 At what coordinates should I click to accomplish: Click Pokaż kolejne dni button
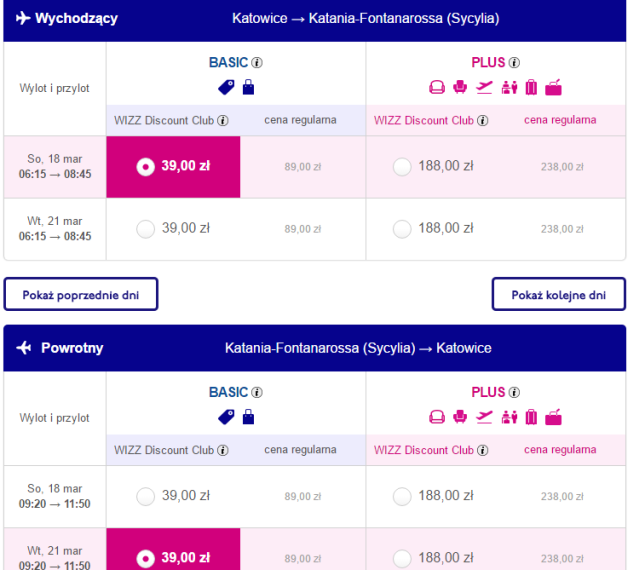click(559, 294)
